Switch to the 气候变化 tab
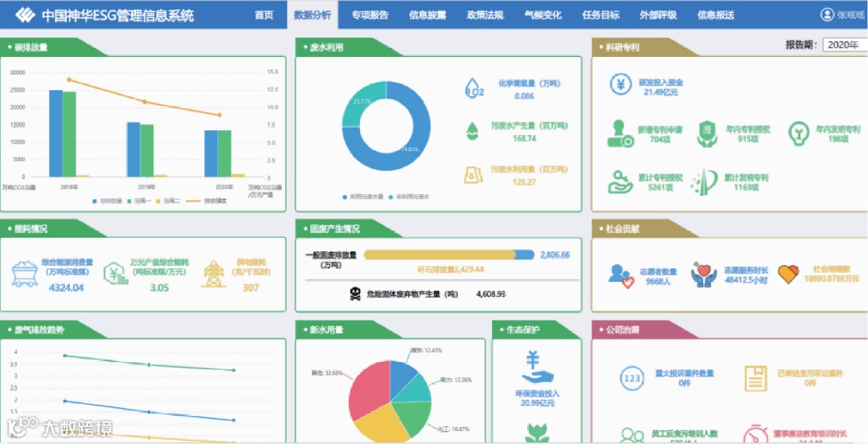This screenshot has width=868, height=444. tap(542, 15)
